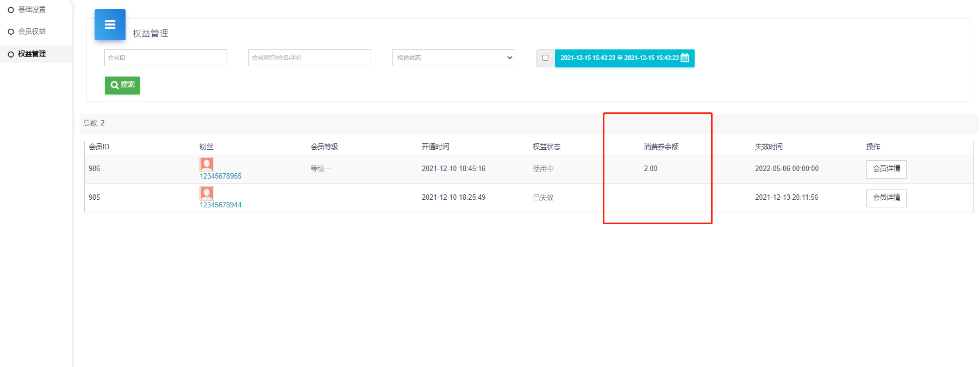Screen dimensions: 980x367
Task: Follow the 12345678955 fan link
Action: click(x=221, y=176)
